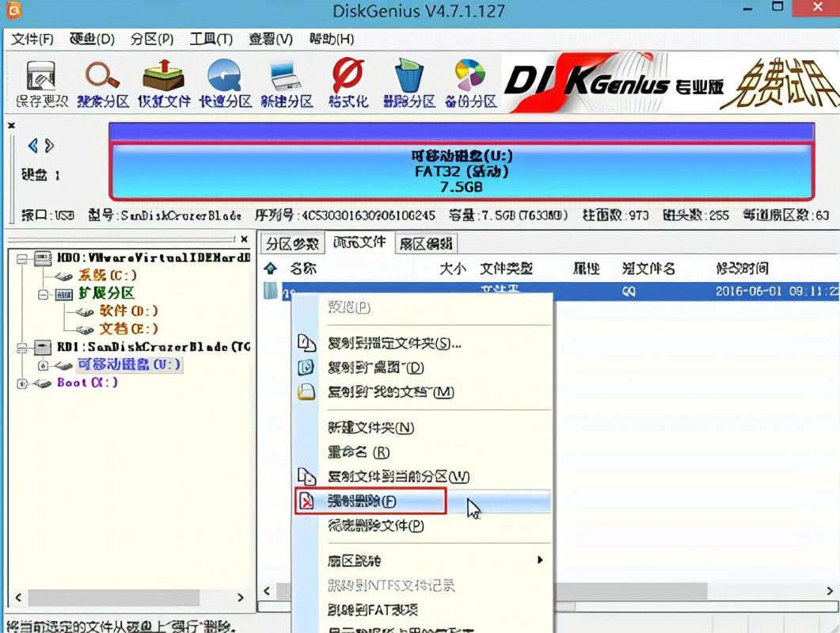The height and width of the screenshot is (633, 840).
Task: Collapse the RD1 SanDisk tree node
Action: [21, 349]
